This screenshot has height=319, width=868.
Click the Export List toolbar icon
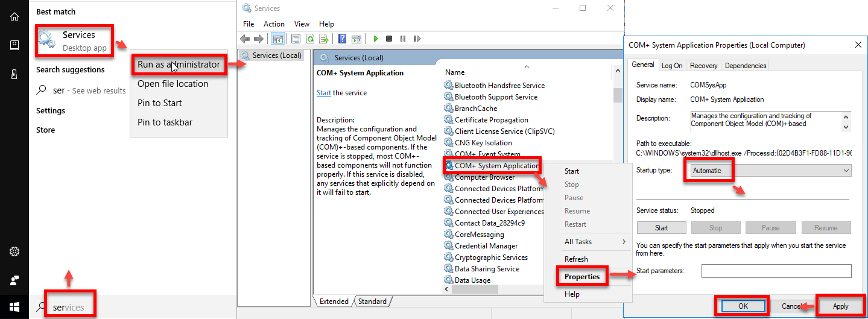click(x=323, y=39)
